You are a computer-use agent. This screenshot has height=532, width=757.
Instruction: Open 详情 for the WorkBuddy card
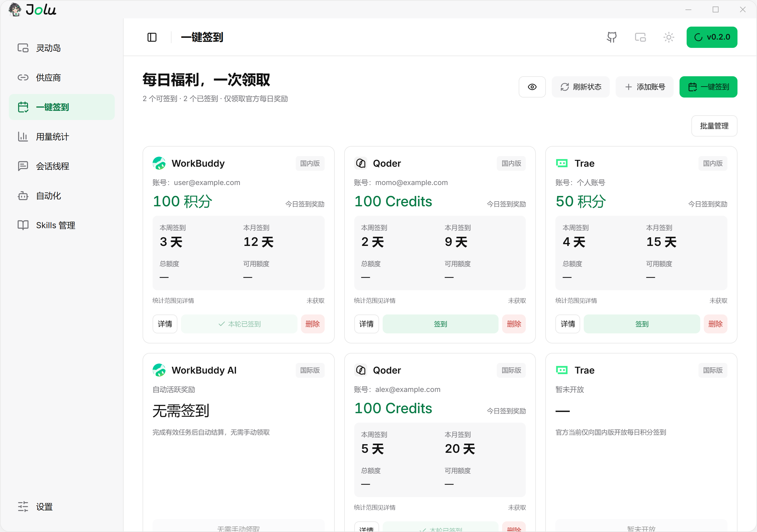tap(165, 324)
